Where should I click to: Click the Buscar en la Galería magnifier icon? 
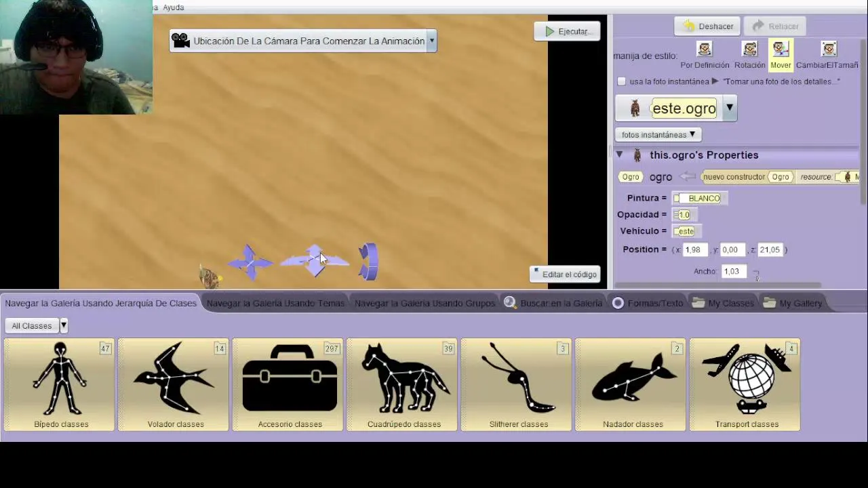click(x=510, y=303)
